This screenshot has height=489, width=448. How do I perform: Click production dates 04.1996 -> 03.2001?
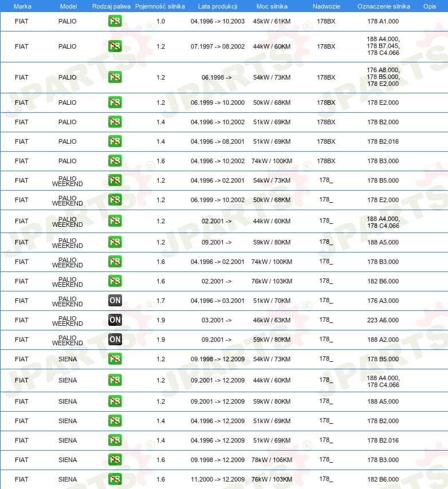pyautogui.click(x=218, y=301)
